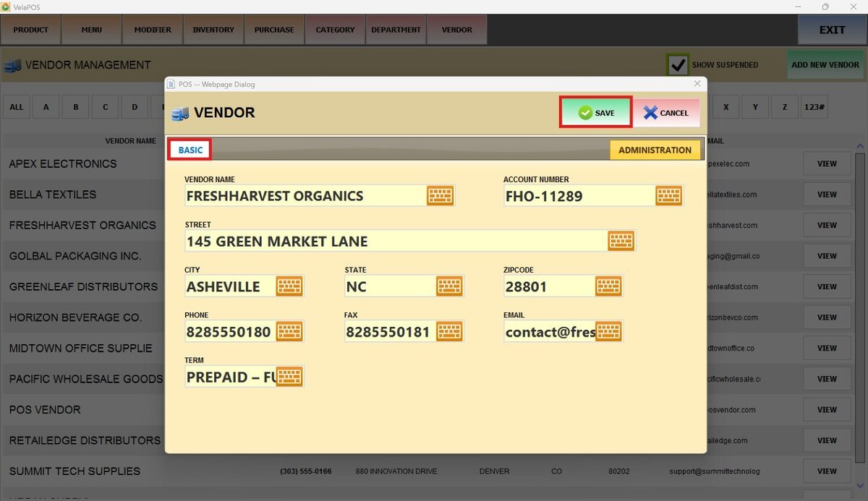Filter vendors by letter A
Image resolution: width=868 pixels, height=501 pixels.
pos(46,106)
